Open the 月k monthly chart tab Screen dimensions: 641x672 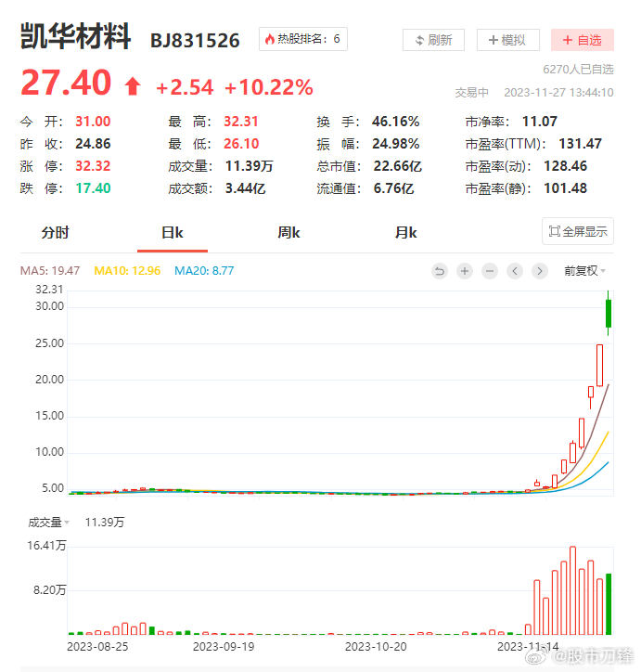[406, 233]
